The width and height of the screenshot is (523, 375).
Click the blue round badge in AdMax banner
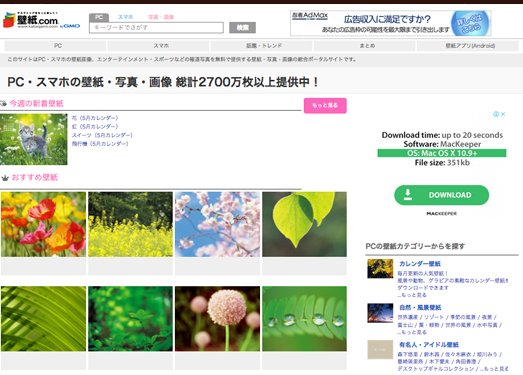(470, 23)
